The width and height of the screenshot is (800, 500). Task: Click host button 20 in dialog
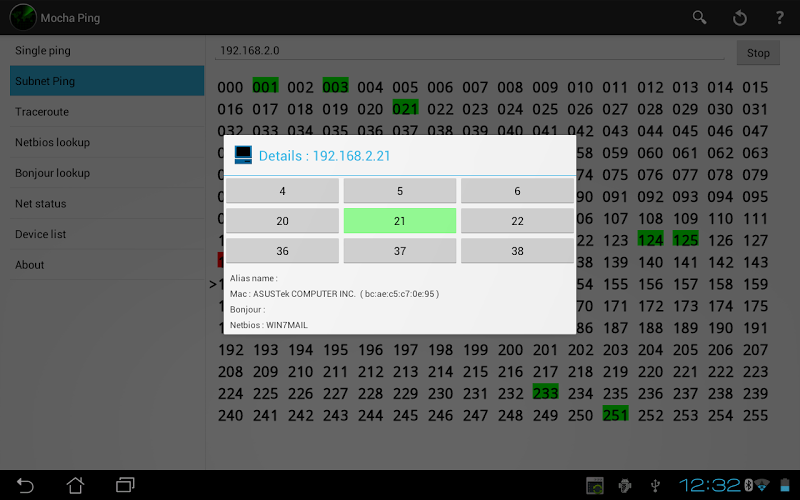pos(282,221)
